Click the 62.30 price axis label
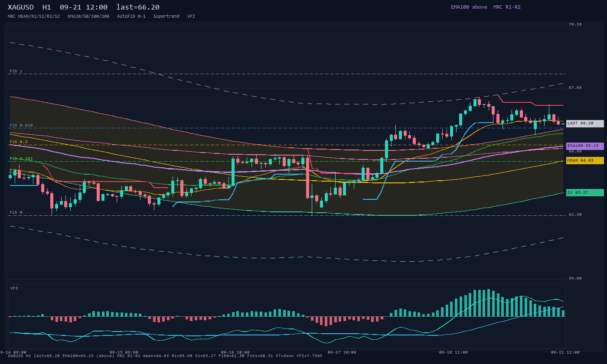This screenshot has width=607, height=364. tap(575, 214)
